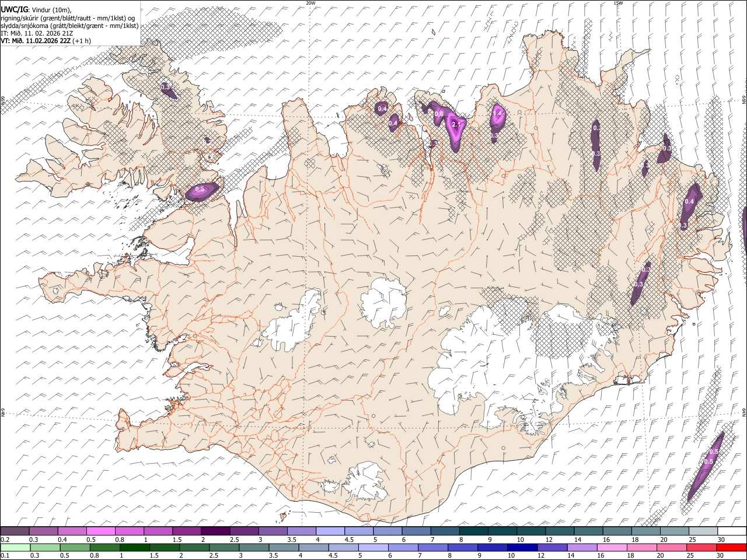Select lower legend swatch between 0.1 and 0.3
The image size is (747, 560).
(15, 547)
